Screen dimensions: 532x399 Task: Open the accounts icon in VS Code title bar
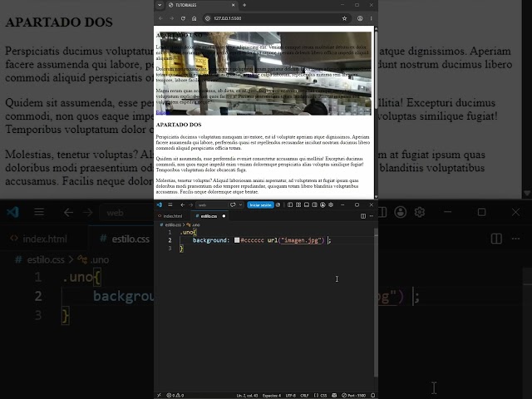pos(323,205)
